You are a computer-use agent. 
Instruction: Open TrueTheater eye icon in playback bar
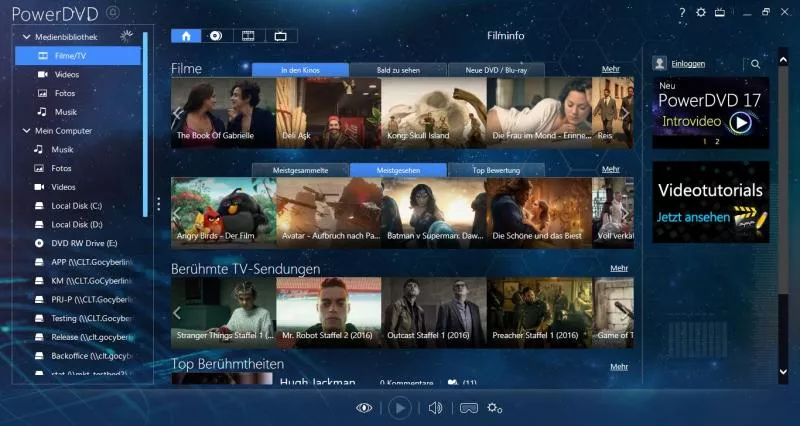364,408
